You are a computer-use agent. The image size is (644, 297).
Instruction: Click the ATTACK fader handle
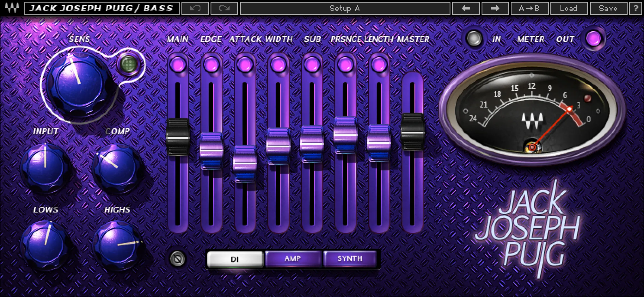pos(245,163)
